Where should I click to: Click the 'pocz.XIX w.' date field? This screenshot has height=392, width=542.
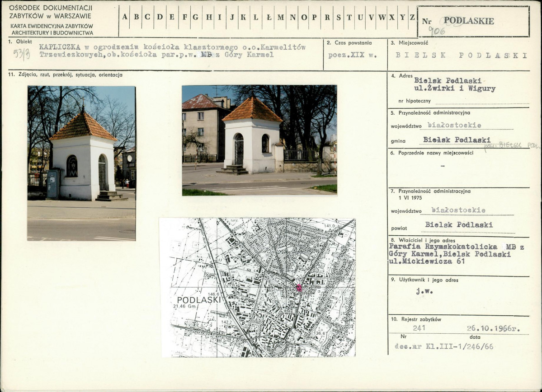click(352, 55)
